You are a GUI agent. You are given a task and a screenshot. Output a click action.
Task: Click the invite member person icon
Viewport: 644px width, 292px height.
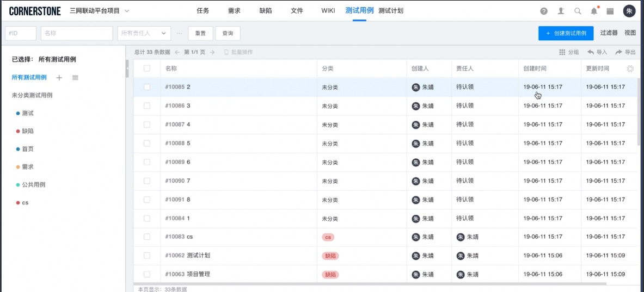point(561,11)
